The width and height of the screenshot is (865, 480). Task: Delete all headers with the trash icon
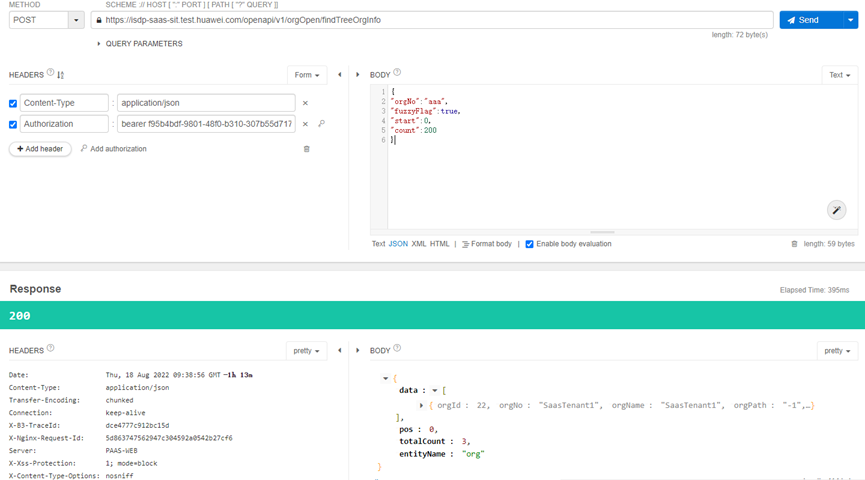(x=307, y=149)
